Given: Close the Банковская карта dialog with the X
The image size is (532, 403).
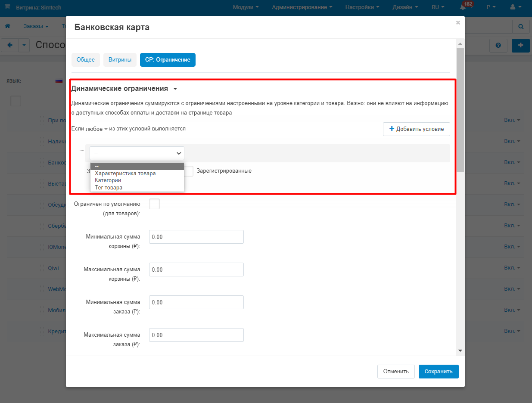Looking at the screenshot, I should pos(458,23).
